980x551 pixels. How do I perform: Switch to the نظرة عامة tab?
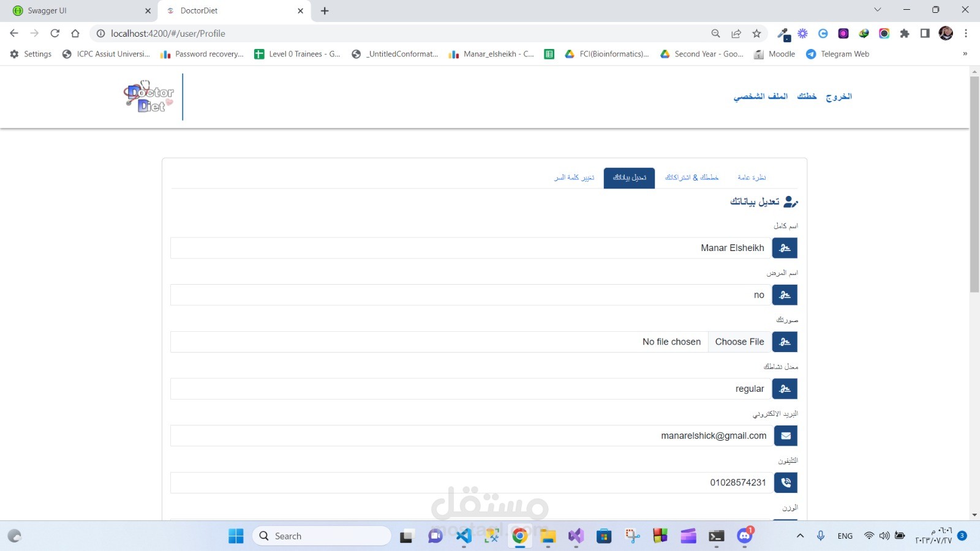pos(752,178)
